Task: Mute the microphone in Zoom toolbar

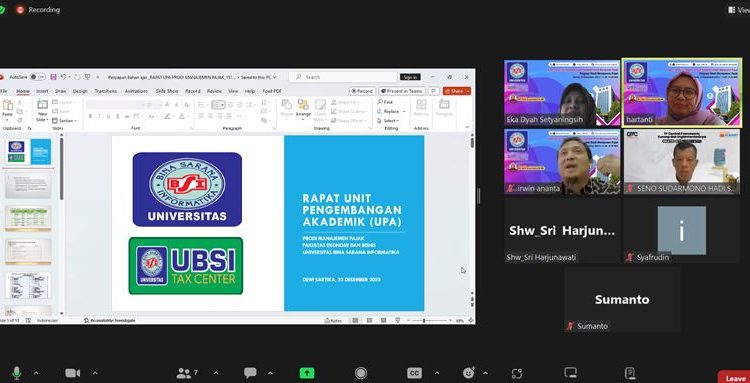Action: (x=17, y=373)
